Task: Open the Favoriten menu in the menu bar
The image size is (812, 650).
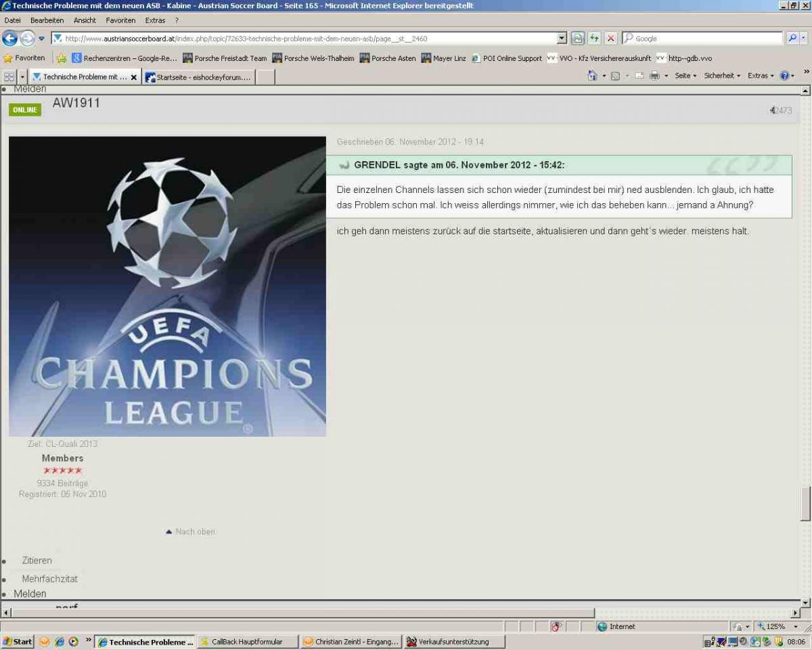Action: (x=120, y=20)
